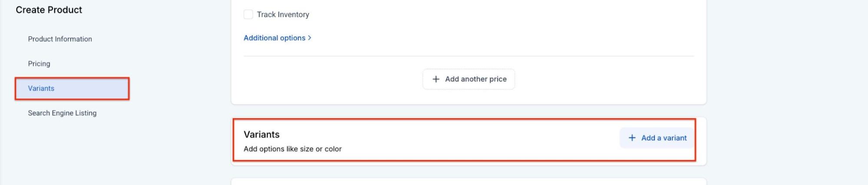This screenshot has height=185, width=868.
Task: Click blank area right of Additional options
Action: 478,38
